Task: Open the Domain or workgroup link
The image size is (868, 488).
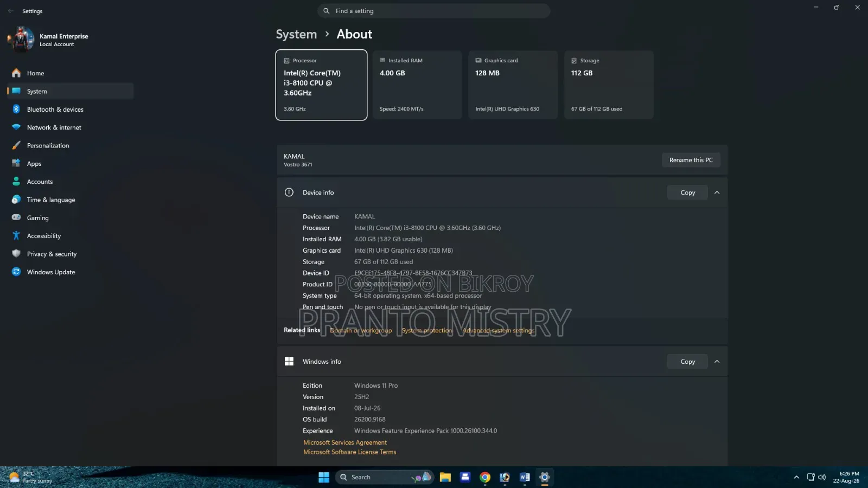Action: [361, 330]
